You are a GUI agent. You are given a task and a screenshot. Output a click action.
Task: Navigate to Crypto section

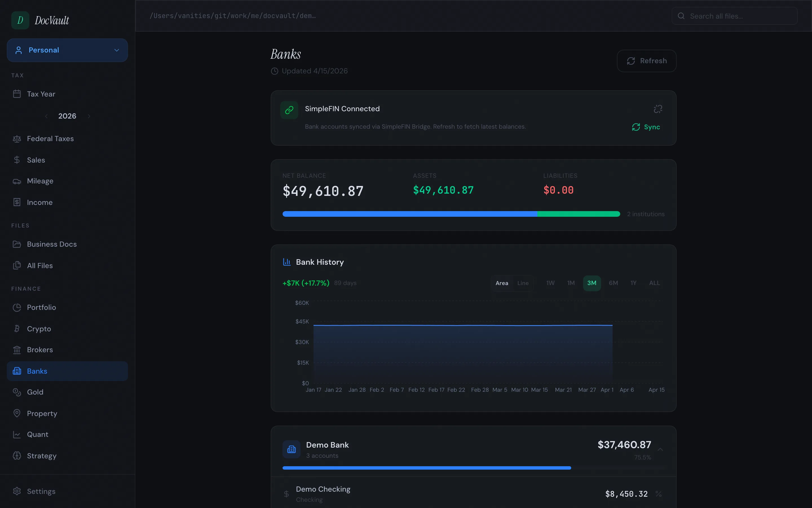[67, 329]
